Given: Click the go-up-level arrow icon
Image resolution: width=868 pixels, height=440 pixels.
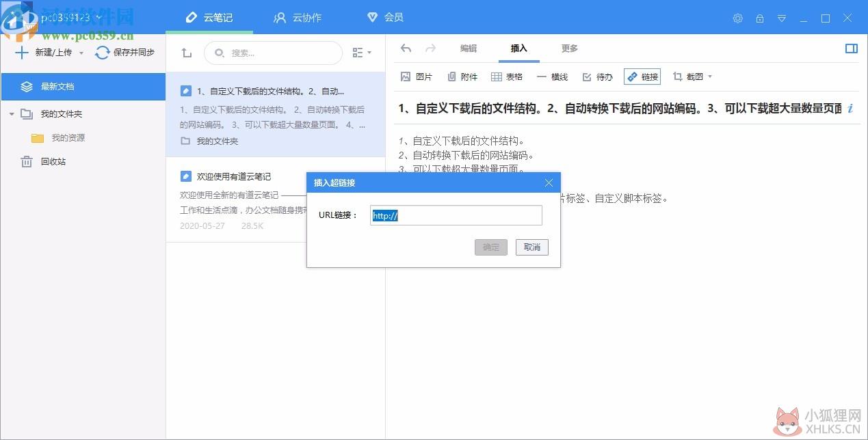Looking at the screenshot, I should [x=186, y=53].
